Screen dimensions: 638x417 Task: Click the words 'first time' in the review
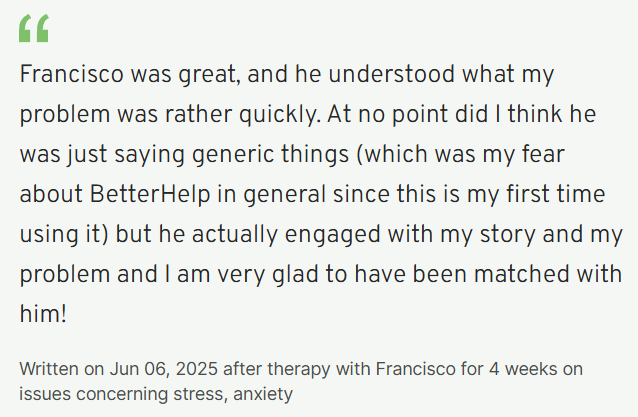pos(556,194)
